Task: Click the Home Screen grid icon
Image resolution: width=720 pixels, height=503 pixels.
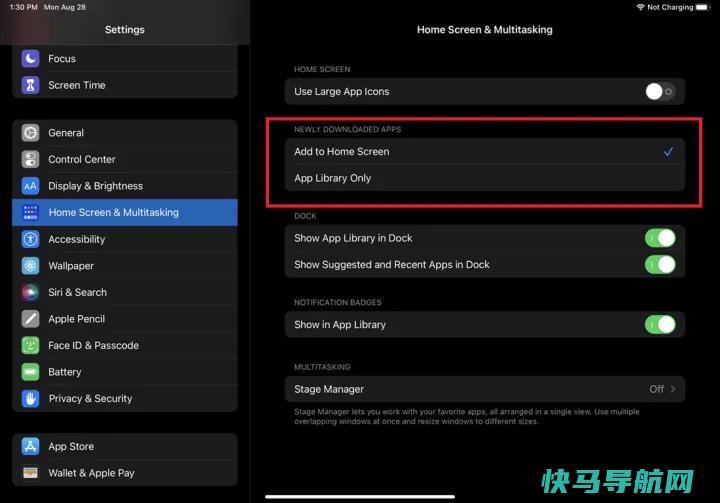Action: coord(30,212)
